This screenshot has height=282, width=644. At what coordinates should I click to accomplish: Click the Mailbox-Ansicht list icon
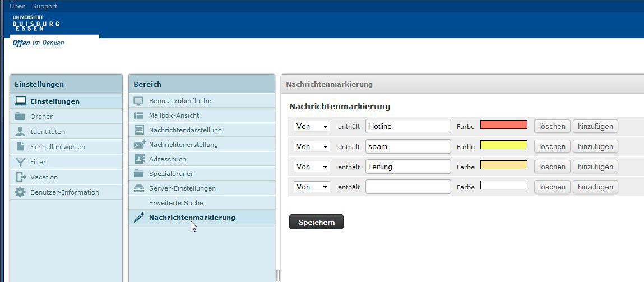(139, 115)
